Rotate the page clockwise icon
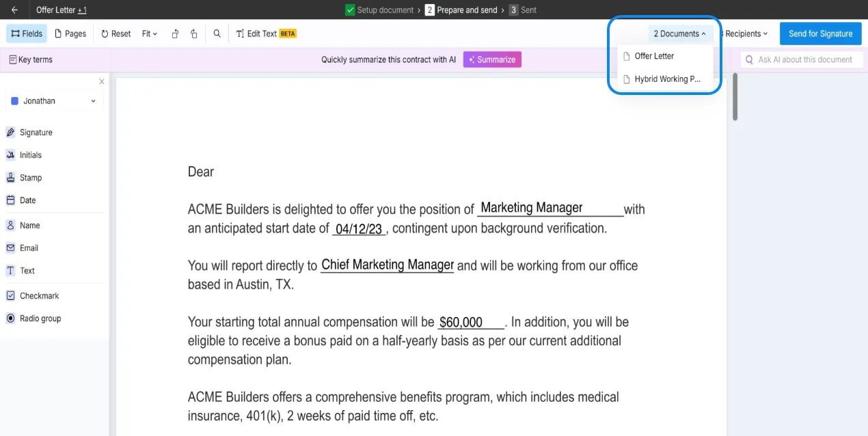868x436 pixels. 194,33
